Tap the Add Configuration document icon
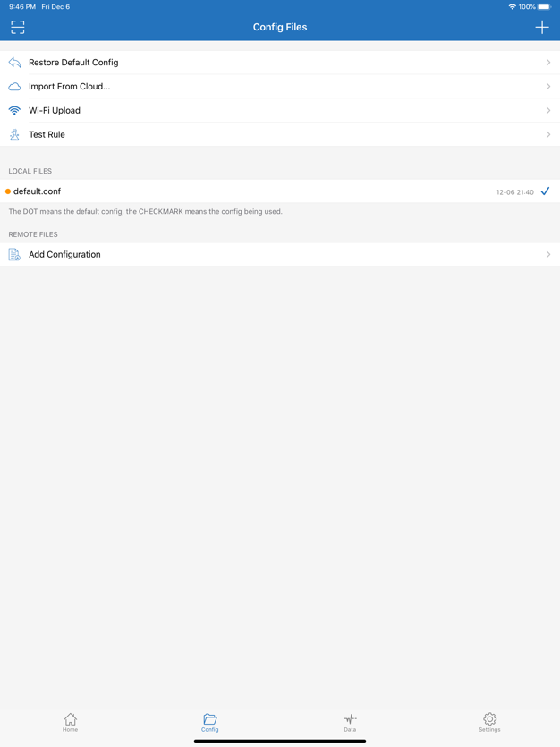The image size is (560, 747). coord(13,254)
